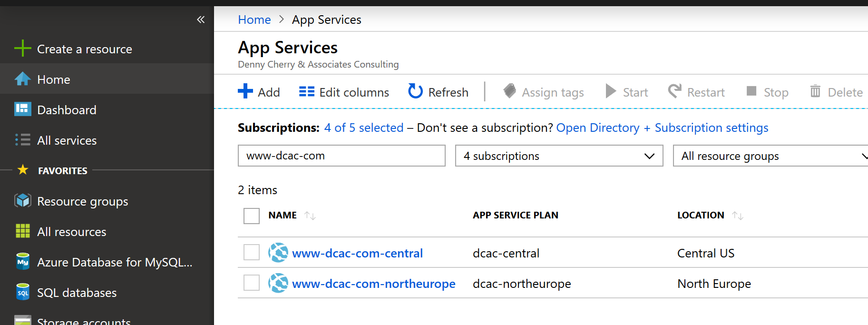Open SQL databases from favorites
Image resolution: width=868 pixels, height=325 pixels.
[x=77, y=293]
